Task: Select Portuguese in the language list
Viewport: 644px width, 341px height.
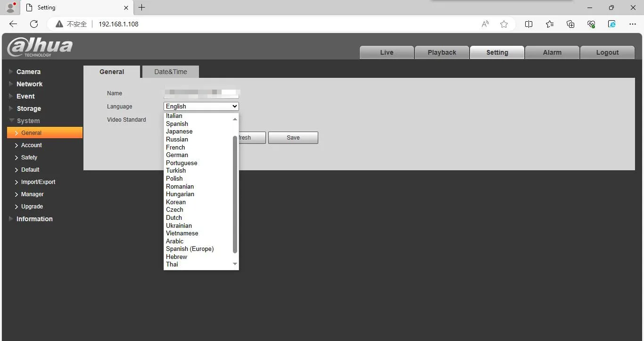Action: tap(198, 163)
